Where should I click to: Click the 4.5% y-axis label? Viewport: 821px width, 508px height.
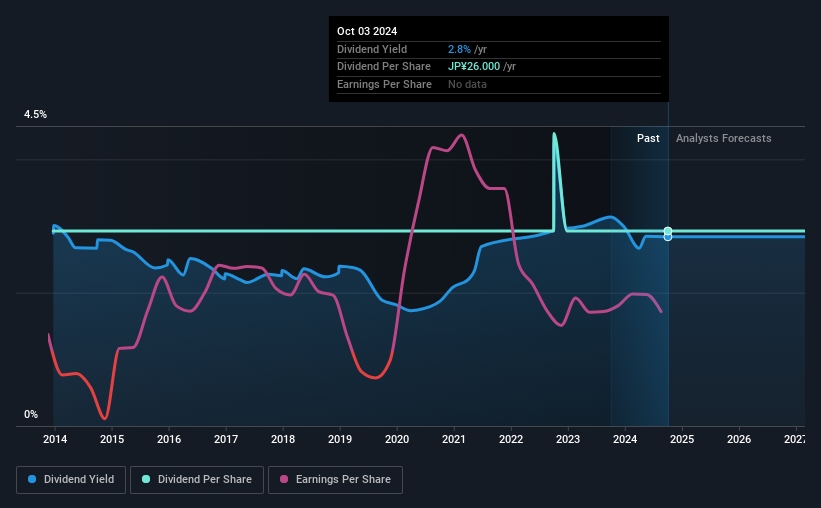point(35,114)
